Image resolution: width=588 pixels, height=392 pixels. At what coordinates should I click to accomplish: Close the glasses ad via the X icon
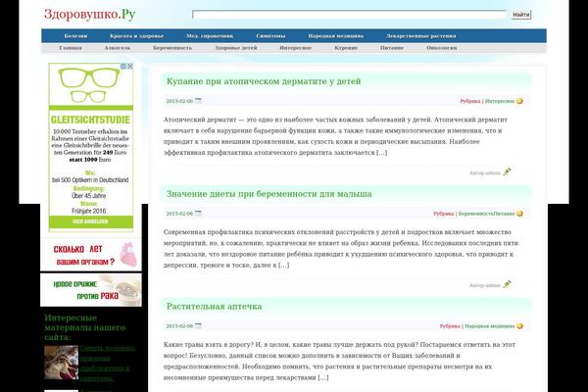click(129, 66)
